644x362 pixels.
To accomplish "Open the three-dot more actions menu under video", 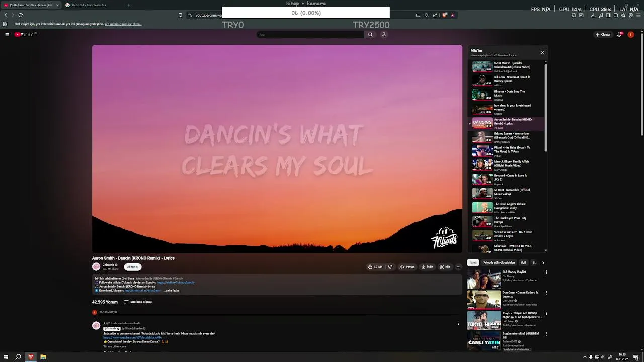I will click(x=458, y=267).
